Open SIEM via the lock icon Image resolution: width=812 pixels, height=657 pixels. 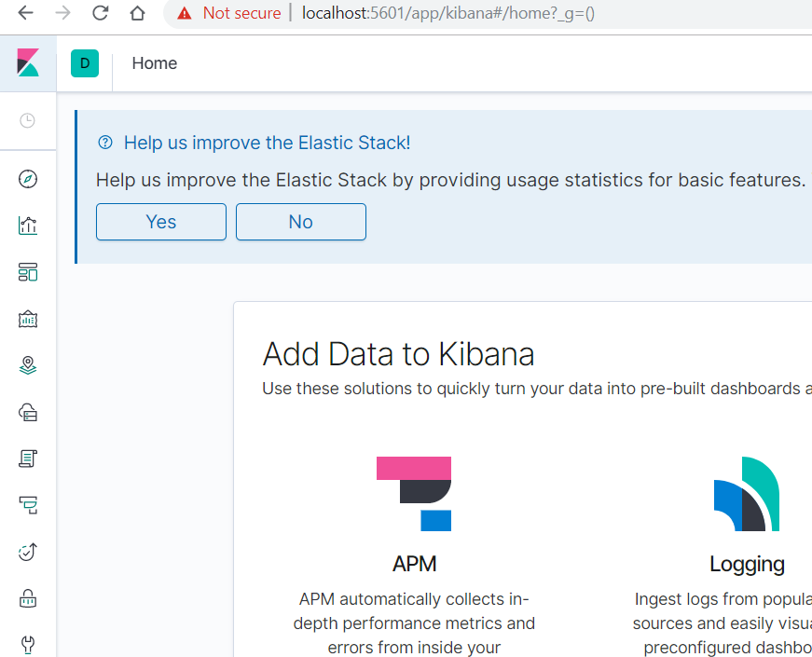click(x=28, y=598)
